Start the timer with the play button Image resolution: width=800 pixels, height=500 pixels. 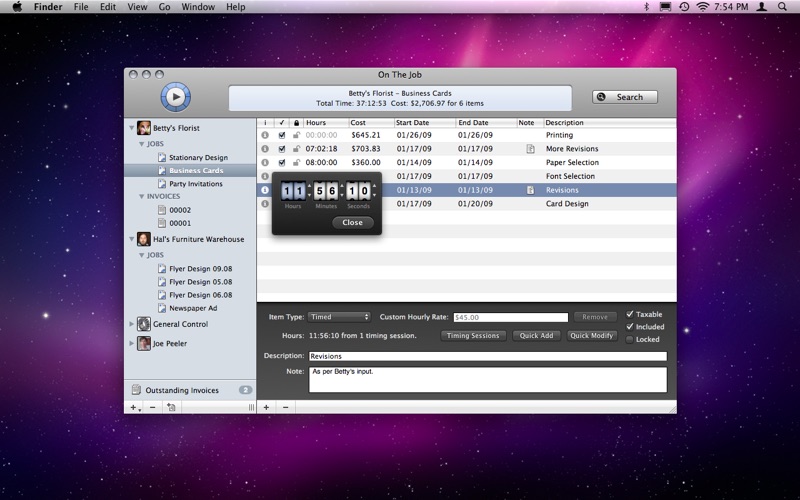pyautogui.click(x=176, y=96)
